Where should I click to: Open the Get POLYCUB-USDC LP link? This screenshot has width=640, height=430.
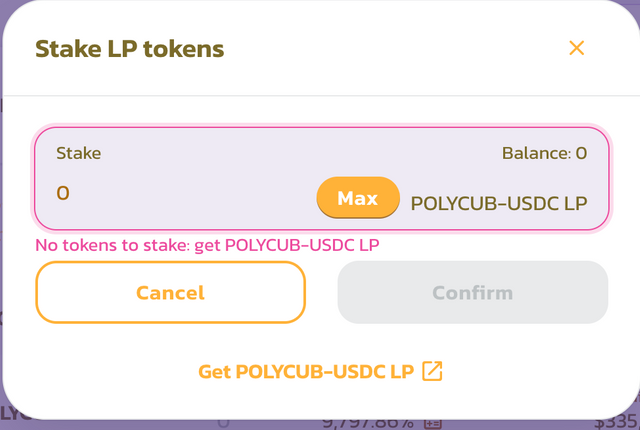(306, 371)
